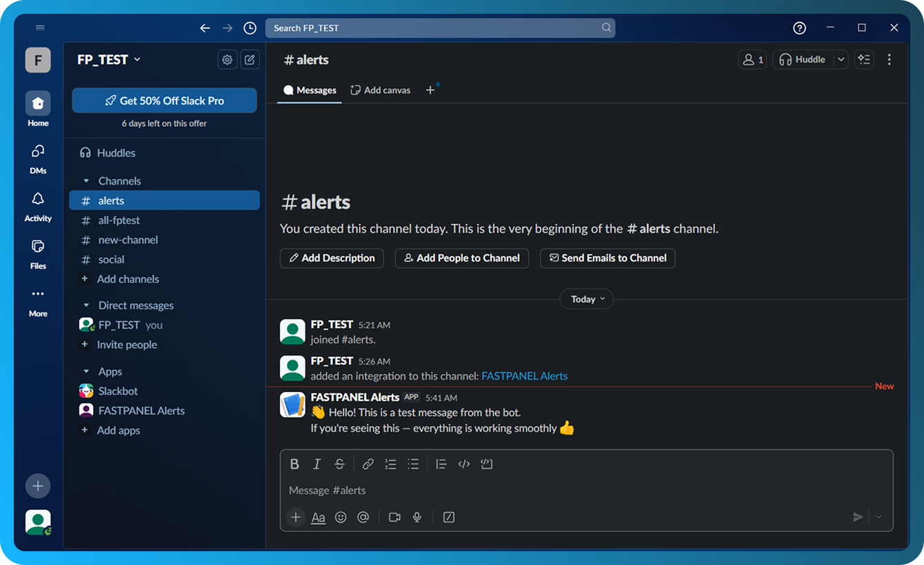The height and width of the screenshot is (565, 924).
Task: Record an audio clip
Action: [x=417, y=517]
